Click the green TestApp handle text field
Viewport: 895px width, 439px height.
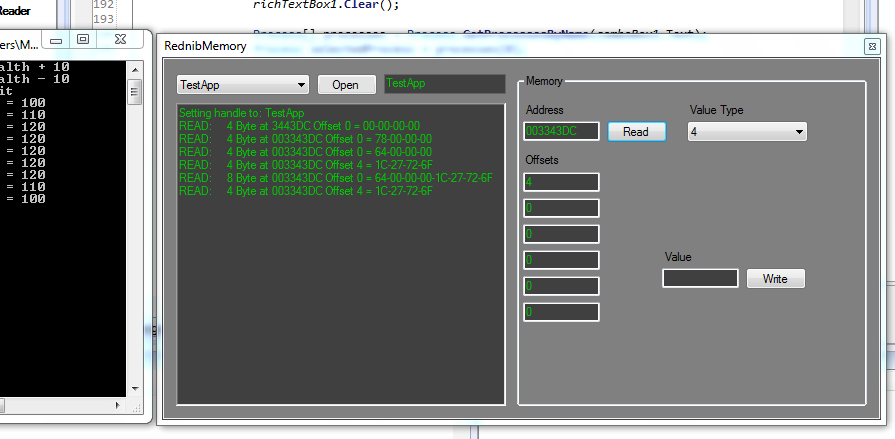(x=444, y=84)
